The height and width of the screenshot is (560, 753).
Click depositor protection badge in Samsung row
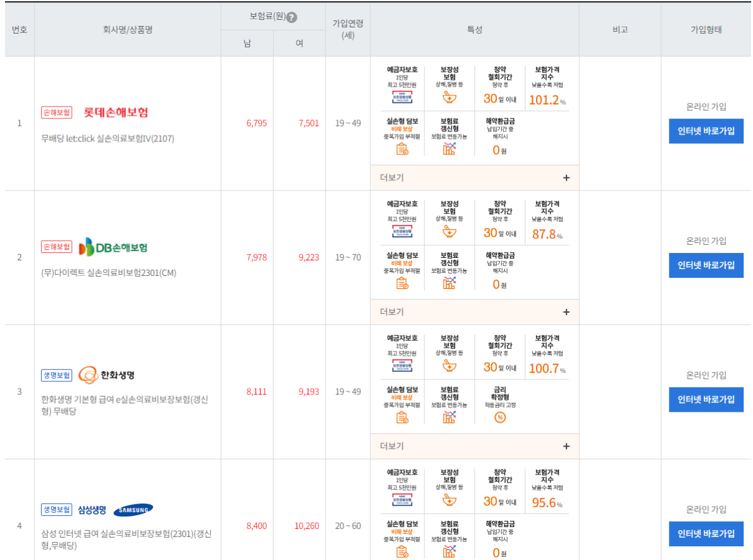coord(402,500)
